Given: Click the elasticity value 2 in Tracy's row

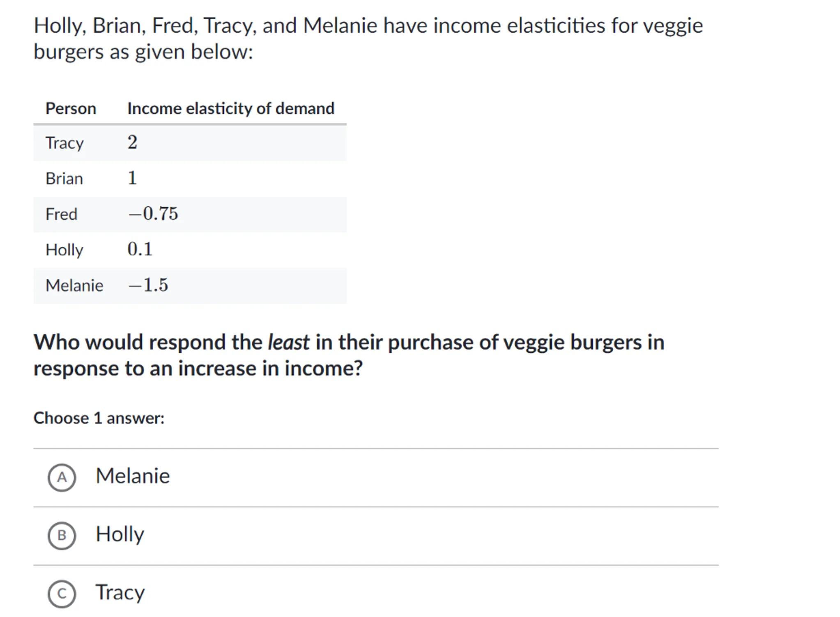Looking at the screenshot, I should click(x=132, y=142).
